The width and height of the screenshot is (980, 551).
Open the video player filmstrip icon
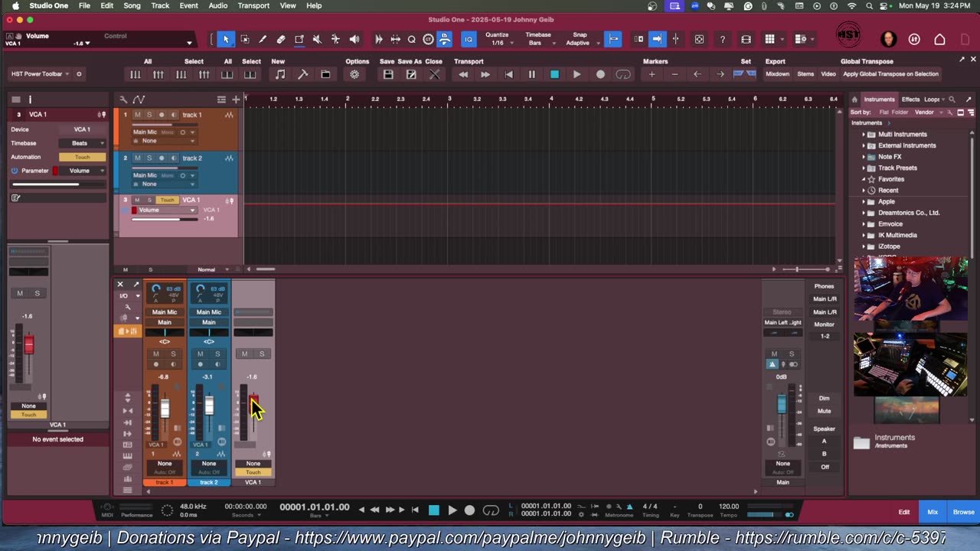click(x=746, y=39)
